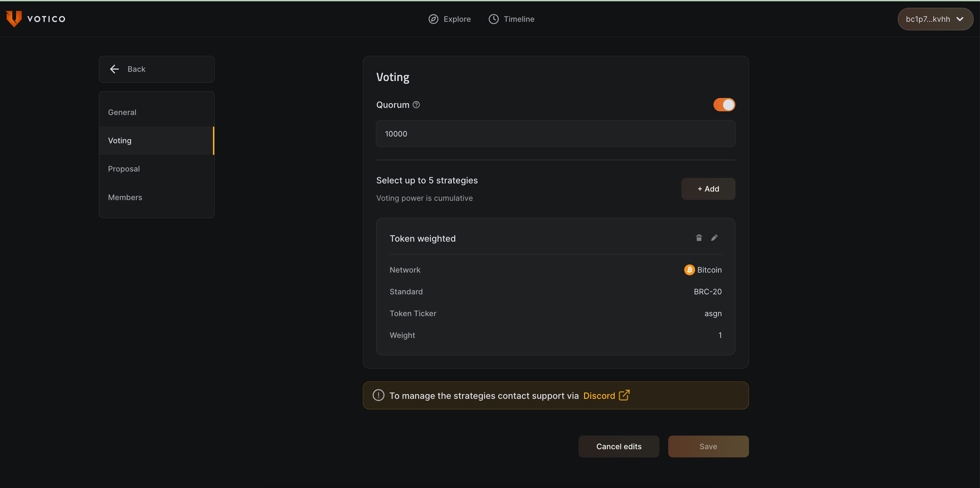The height and width of the screenshot is (488, 980).
Task: Edit the Token weighted strategy
Action: pyautogui.click(x=714, y=238)
